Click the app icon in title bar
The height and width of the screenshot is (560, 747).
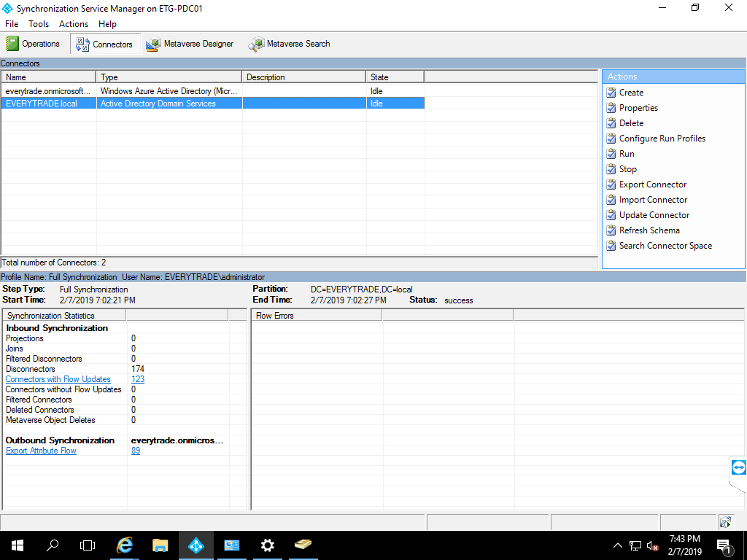(7, 9)
